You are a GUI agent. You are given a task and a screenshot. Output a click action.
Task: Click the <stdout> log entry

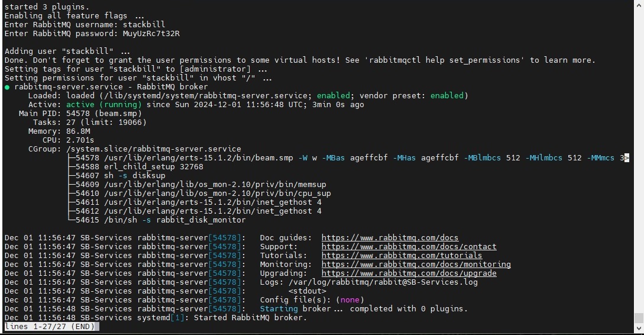[307, 291]
